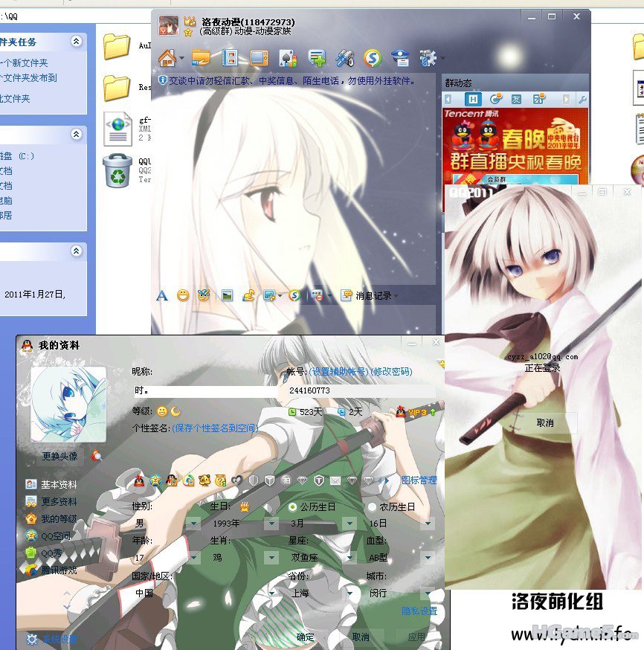This screenshot has height=650, width=644.
Task: Click the heart service icon in profile
Action: (236, 480)
